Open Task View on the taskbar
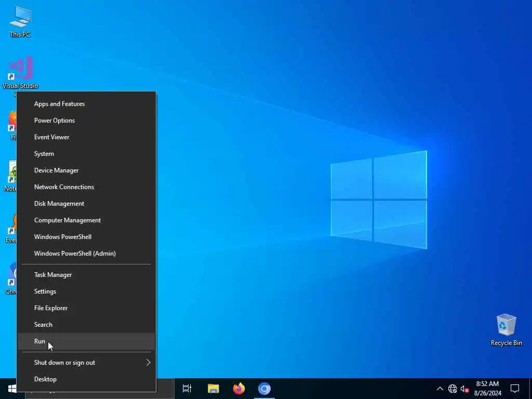532x399 pixels. [x=187, y=389]
